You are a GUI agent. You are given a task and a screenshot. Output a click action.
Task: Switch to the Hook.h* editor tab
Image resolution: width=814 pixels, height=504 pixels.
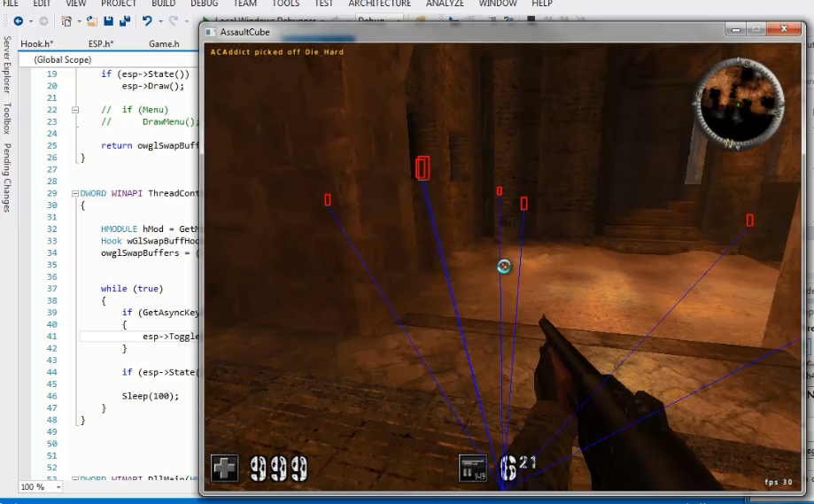[37, 43]
